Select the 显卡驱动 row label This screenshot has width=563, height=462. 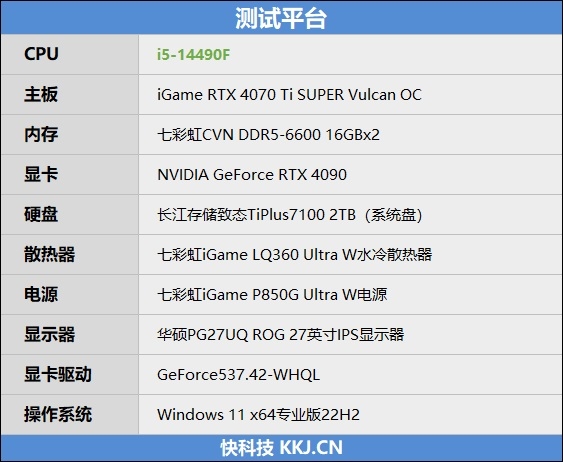58,374
